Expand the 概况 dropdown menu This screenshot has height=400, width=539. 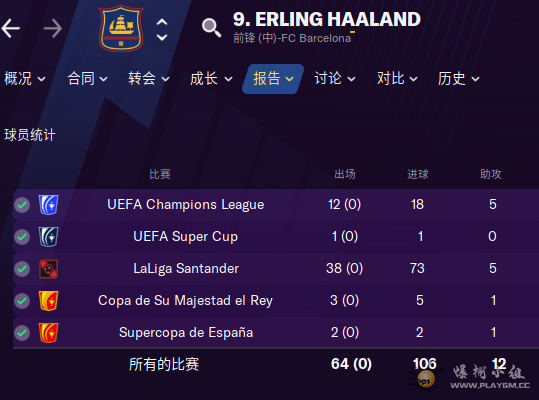pos(25,79)
